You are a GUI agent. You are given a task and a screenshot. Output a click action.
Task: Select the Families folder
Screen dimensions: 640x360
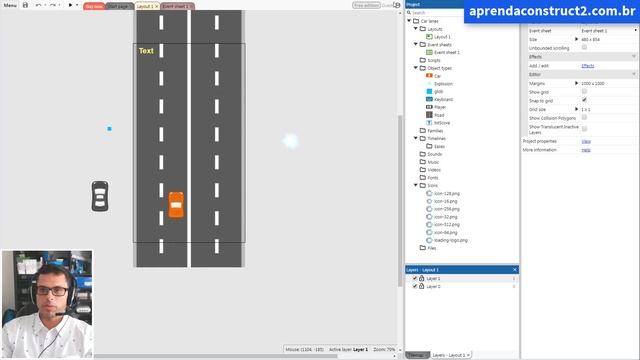click(431, 131)
